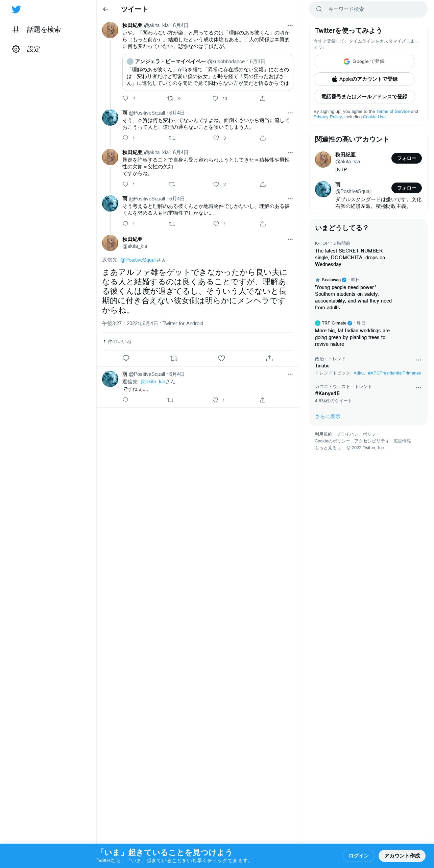Open quoted tweet by アンジェラ・ビーマイベイベー
Image resolution: width=434 pixels, height=868 pixels.
click(208, 72)
